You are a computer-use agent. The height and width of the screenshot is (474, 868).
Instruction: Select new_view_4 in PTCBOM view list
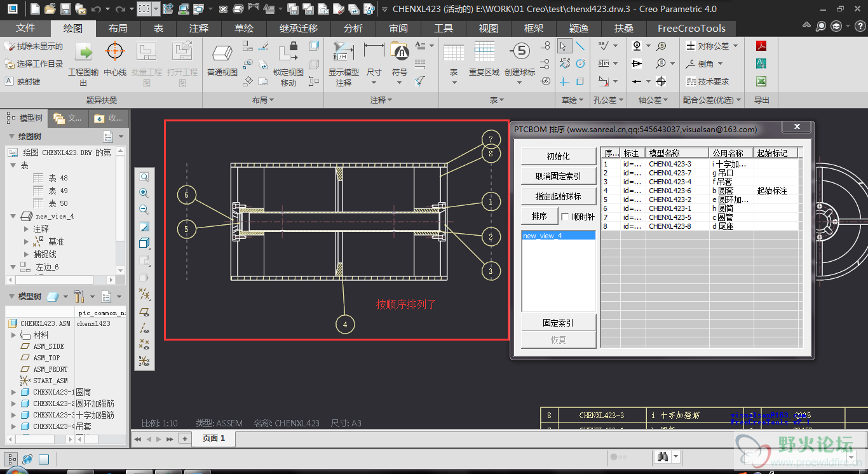pos(558,236)
